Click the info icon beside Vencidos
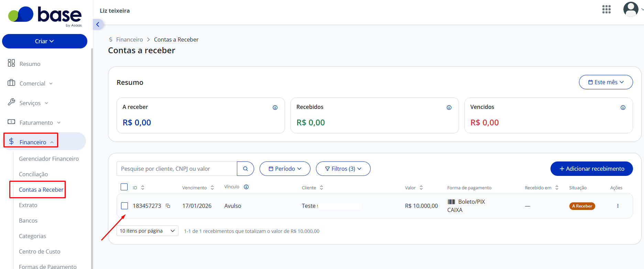The height and width of the screenshot is (269, 644). [623, 108]
